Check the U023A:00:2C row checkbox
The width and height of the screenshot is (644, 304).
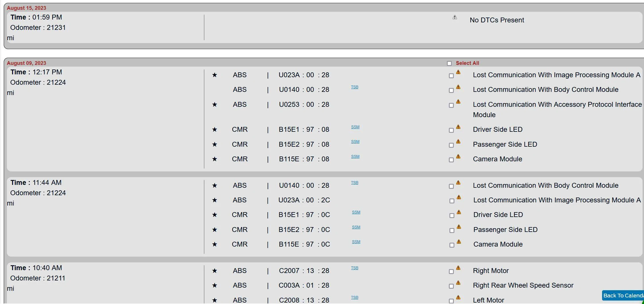coord(452,201)
